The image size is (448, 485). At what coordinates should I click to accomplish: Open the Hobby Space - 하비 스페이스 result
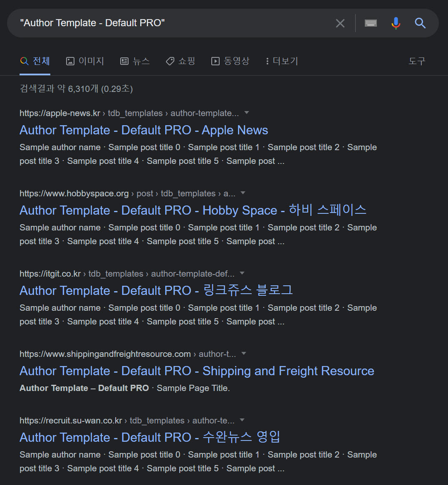(x=193, y=210)
